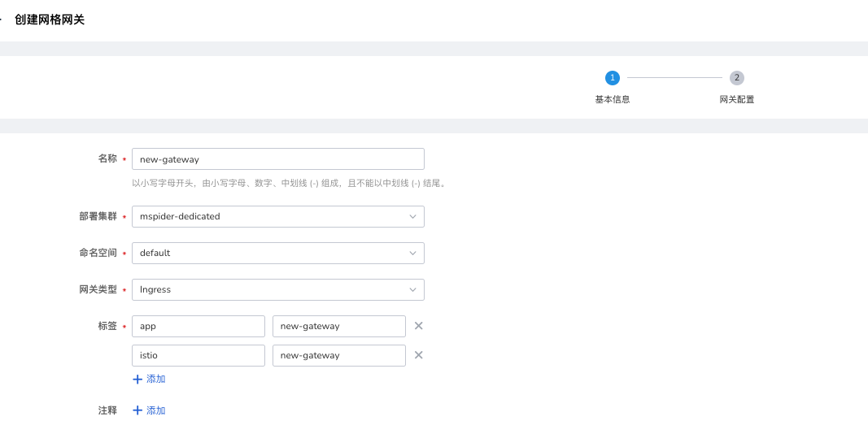
Task: Open the 部署集群 dropdown showing mspider-dedicated
Action: 277,216
